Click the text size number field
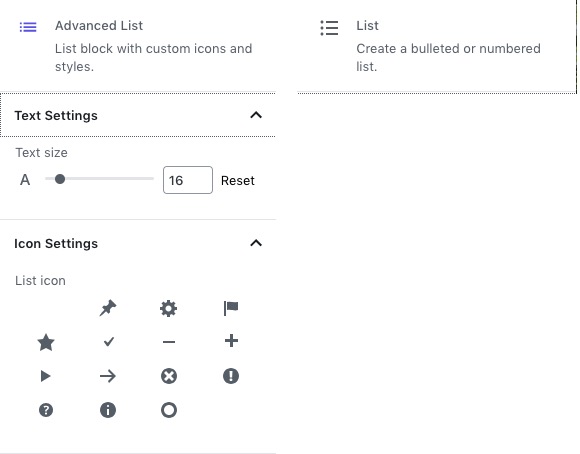The height and width of the screenshot is (454, 580). [x=188, y=180]
